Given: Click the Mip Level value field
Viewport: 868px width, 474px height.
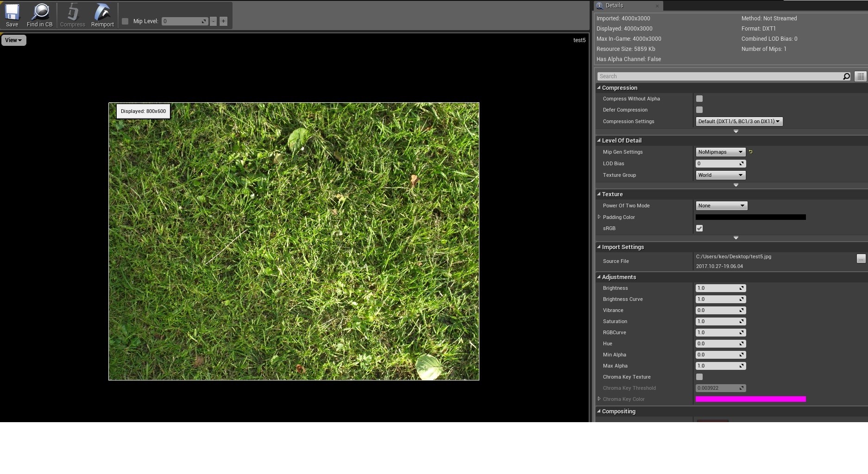Looking at the screenshot, I should pos(184,21).
